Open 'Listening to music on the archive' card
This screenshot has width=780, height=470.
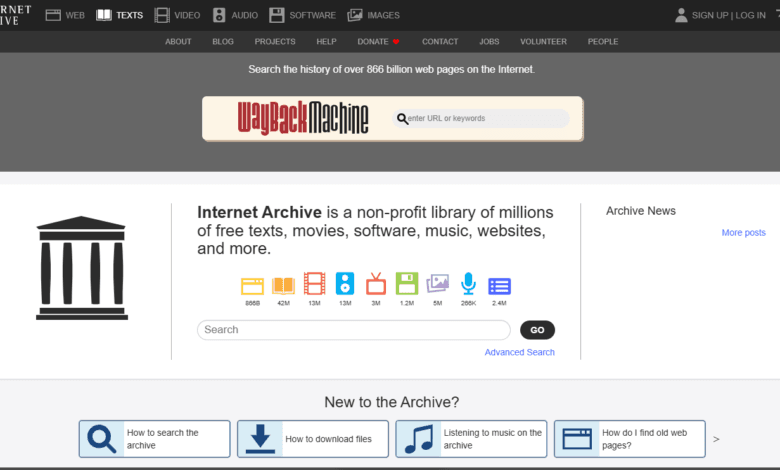tap(471, 439)
